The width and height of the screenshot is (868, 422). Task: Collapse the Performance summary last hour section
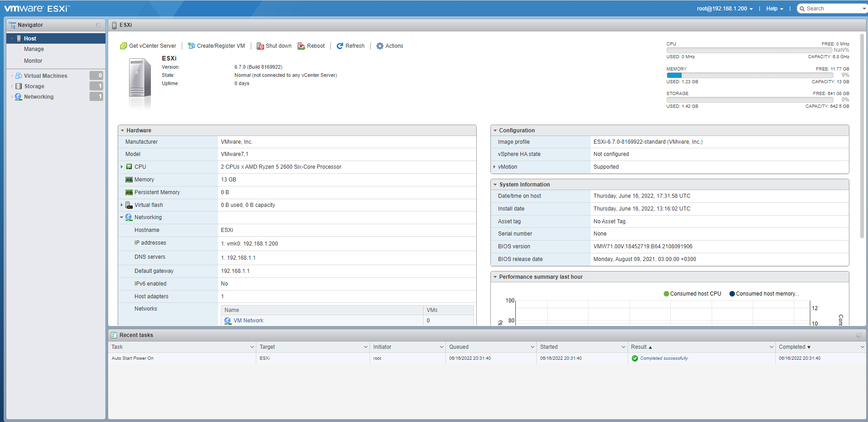(495, 277)
